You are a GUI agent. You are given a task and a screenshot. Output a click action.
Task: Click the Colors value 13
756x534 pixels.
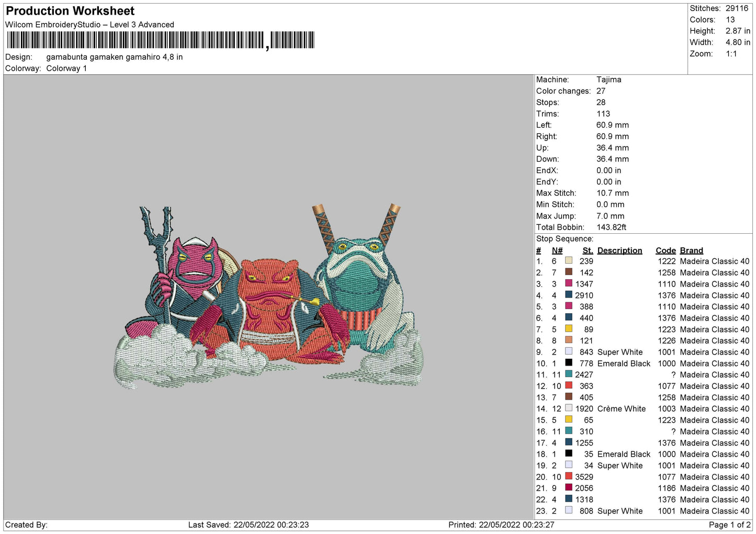[730, 20]
